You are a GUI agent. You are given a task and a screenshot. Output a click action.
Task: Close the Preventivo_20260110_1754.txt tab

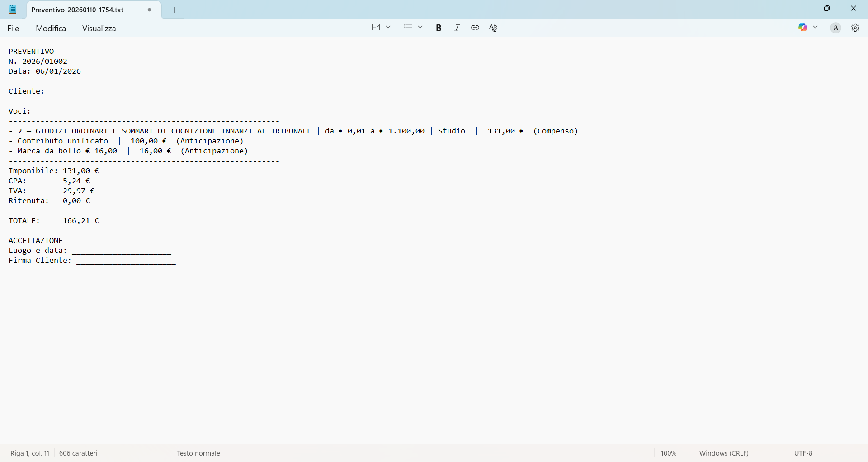coord(150,10)
